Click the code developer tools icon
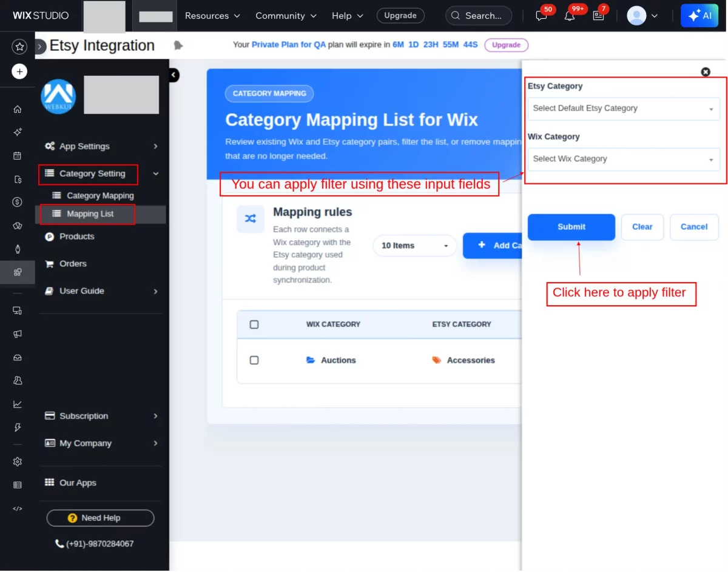This screenshot has width=728, height=572. tap(18, 508)
